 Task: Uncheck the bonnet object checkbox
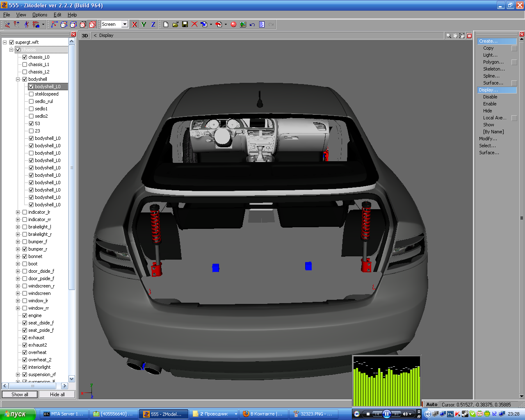[x=25, y=256]
